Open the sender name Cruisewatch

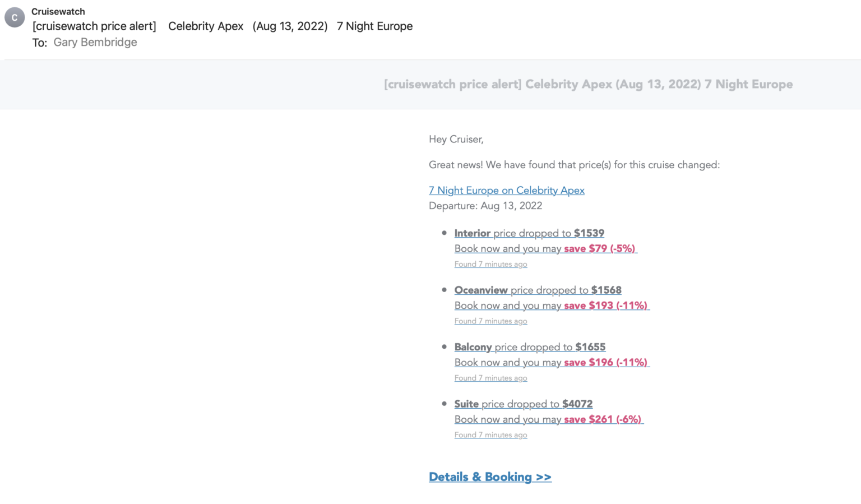[x=58, y=11]
